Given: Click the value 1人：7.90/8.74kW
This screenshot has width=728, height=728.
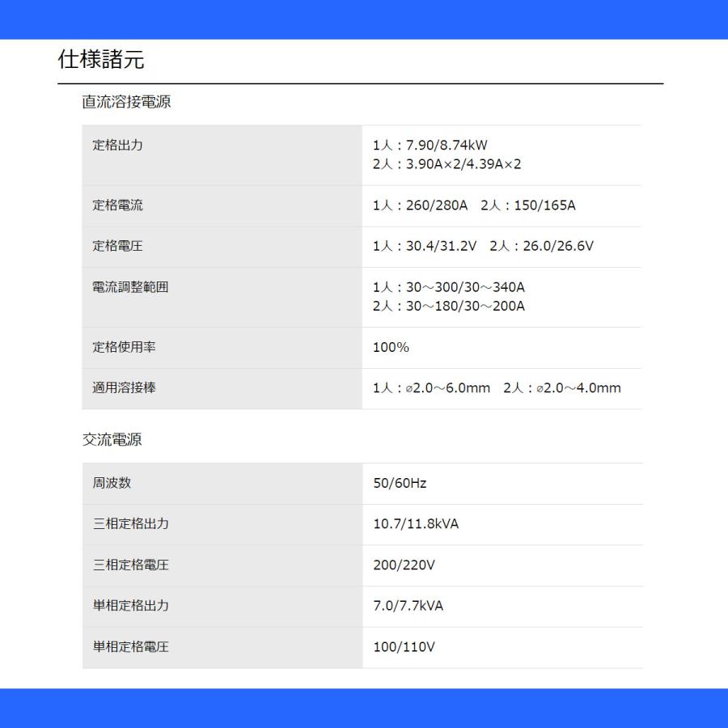Looking at the screenshot, I should tap(430, 145).
